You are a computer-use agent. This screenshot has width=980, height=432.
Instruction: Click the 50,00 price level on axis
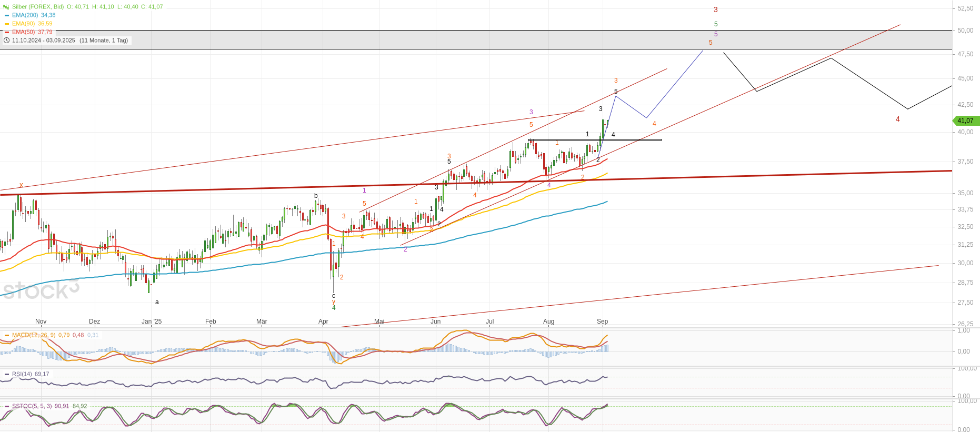(x=965, y=31)
